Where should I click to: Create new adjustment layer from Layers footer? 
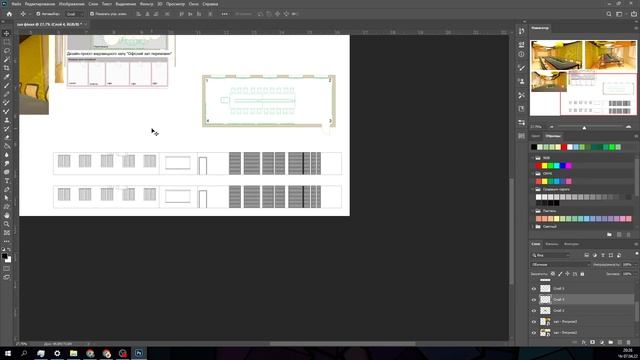[x=602, y=342]
